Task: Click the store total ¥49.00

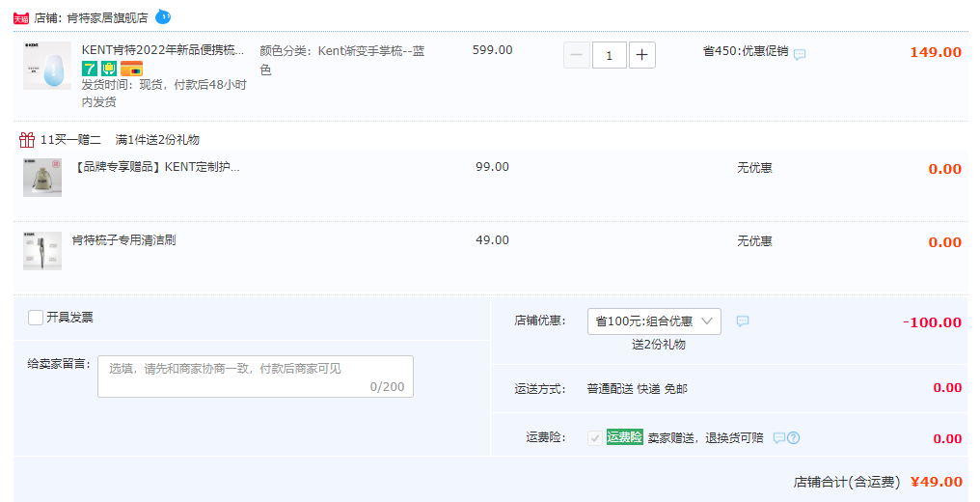Action: [937, 482]
